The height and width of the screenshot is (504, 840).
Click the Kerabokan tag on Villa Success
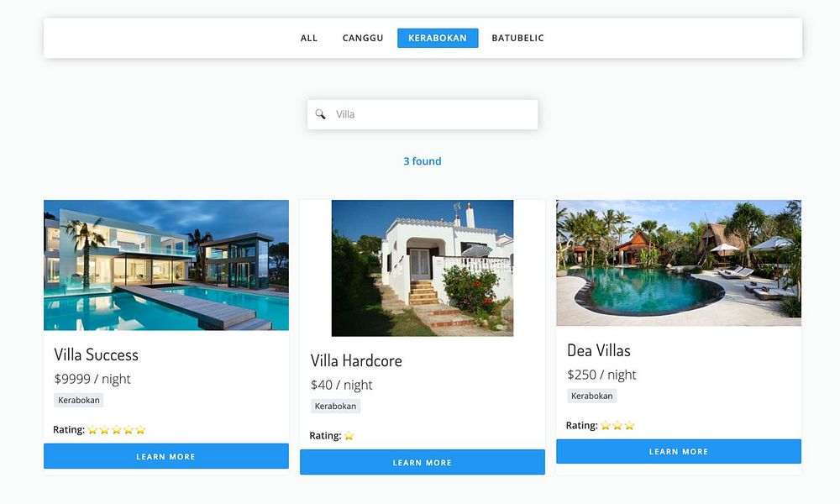79,400
